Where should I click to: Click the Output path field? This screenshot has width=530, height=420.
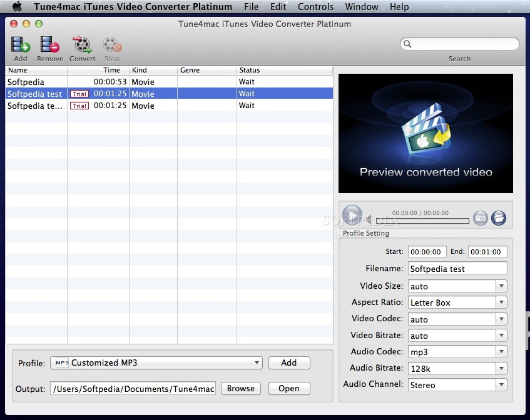pos(133,389)
